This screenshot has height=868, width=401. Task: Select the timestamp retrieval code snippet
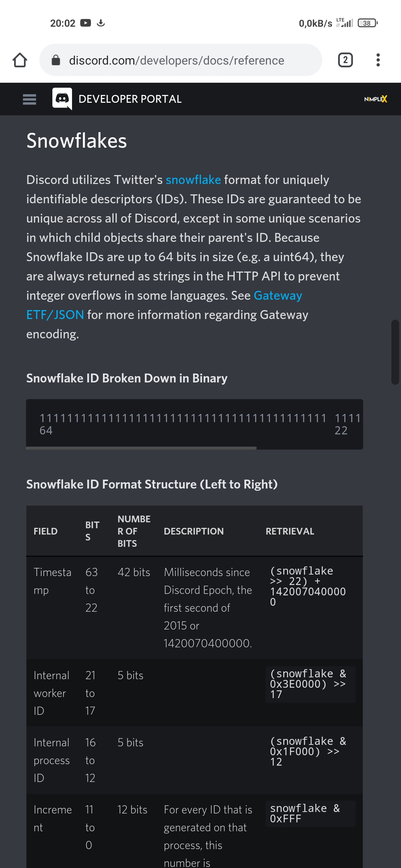point(308,586)
